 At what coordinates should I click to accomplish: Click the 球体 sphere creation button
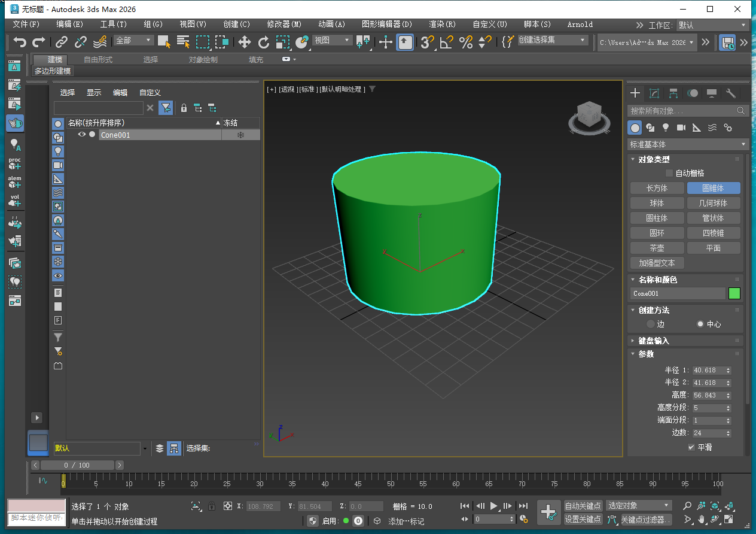tap(657, 203)
